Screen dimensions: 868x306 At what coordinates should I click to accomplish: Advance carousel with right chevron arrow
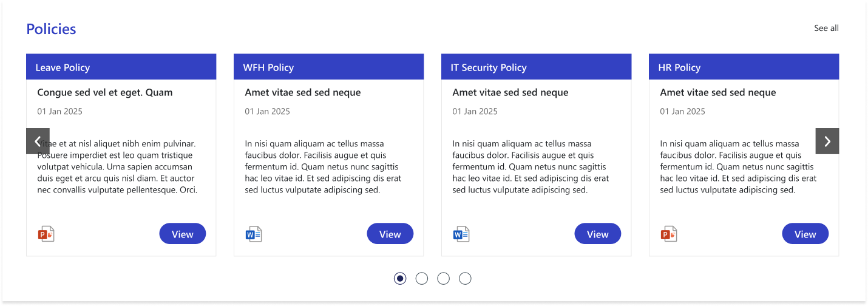(827, 141)
